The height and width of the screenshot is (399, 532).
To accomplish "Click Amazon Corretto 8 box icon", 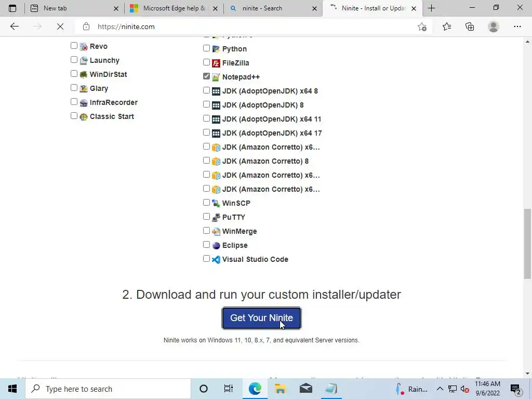I will 216,162.
